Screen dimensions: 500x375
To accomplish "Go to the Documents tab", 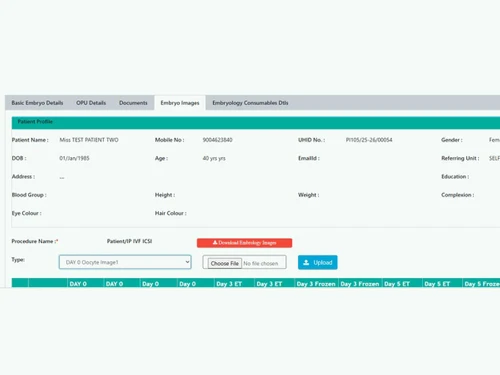I will [x=133, y=103].
